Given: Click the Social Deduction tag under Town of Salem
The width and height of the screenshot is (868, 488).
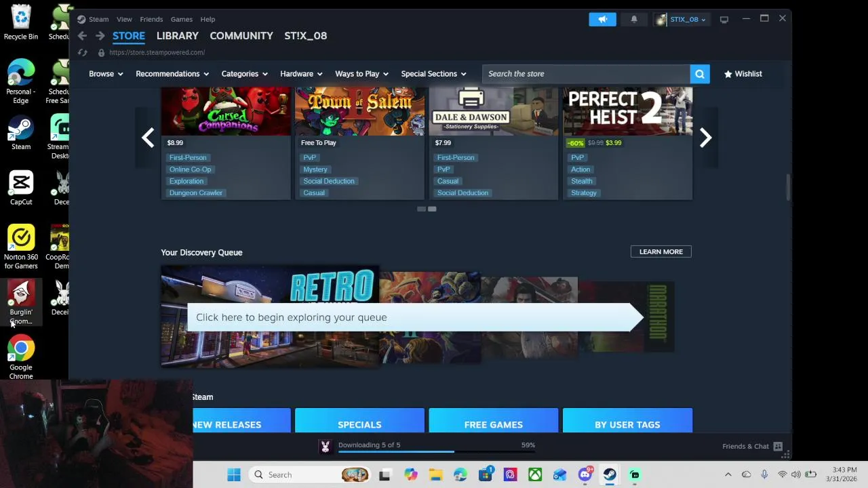Looking at the screenshot, I should click(329, 181).
